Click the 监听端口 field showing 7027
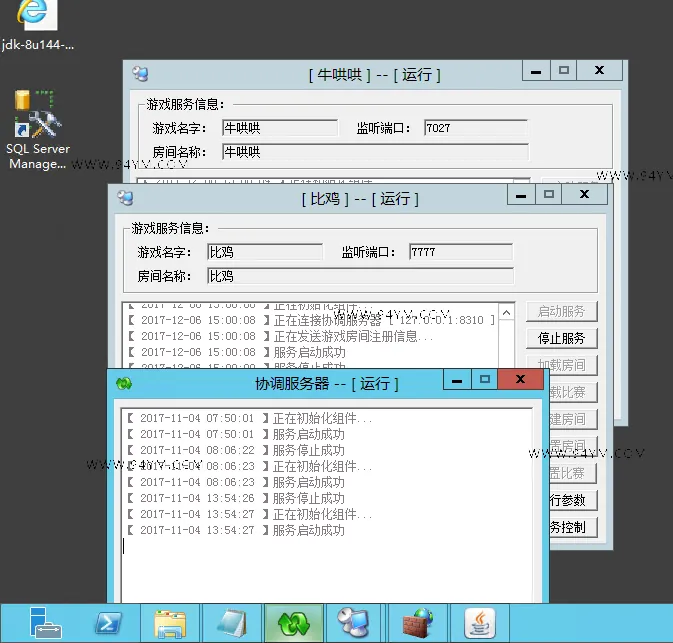673x643 pixels. tap(476, 128)
